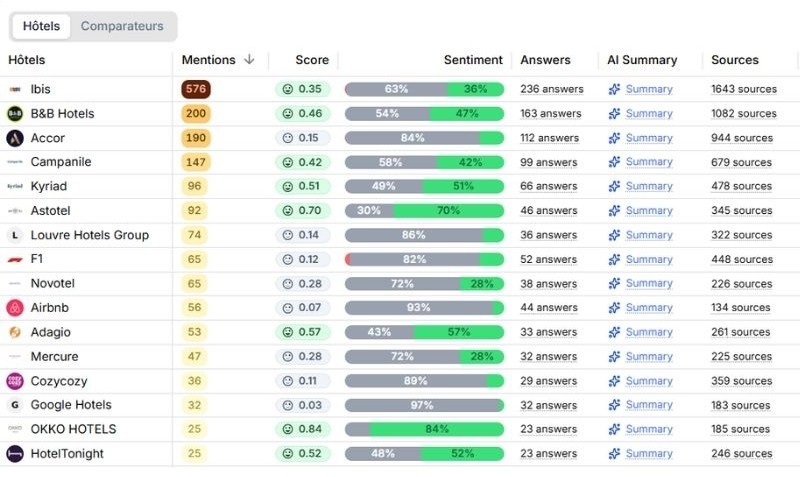Click the 576 mentions badge for Ibis
This screenshot has height=477, width=800.
click(x=196, y=89)
